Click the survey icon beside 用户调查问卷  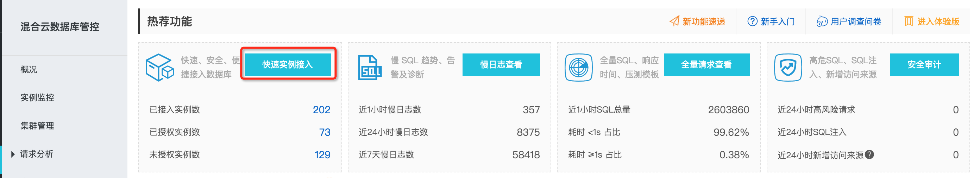(x=822, y=22)
